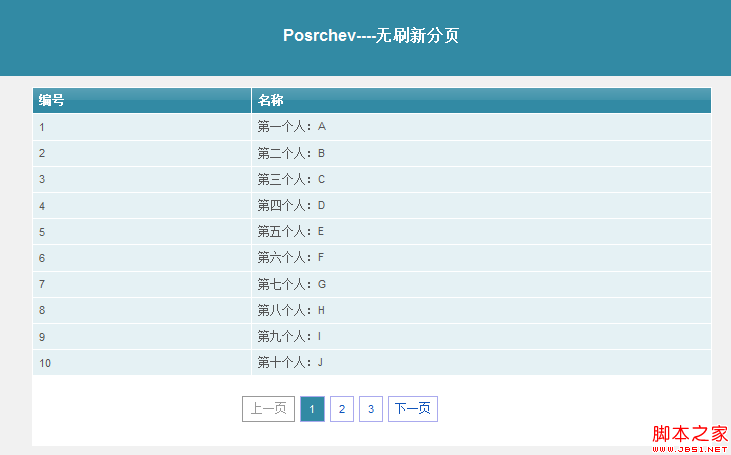This screenshot has height=455, width=731.
Task: Open page 3 in the pagination
Action: pos(371,409)
